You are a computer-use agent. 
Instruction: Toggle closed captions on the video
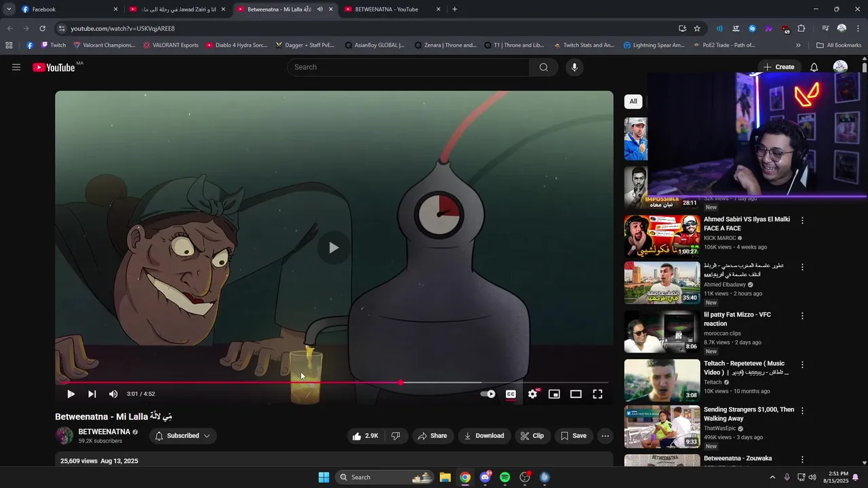511,394
